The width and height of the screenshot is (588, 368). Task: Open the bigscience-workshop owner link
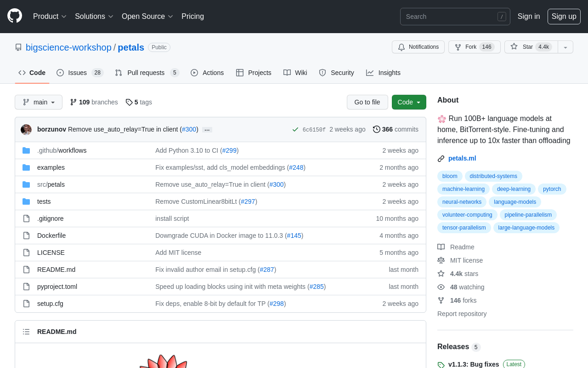tap(68, 47)
